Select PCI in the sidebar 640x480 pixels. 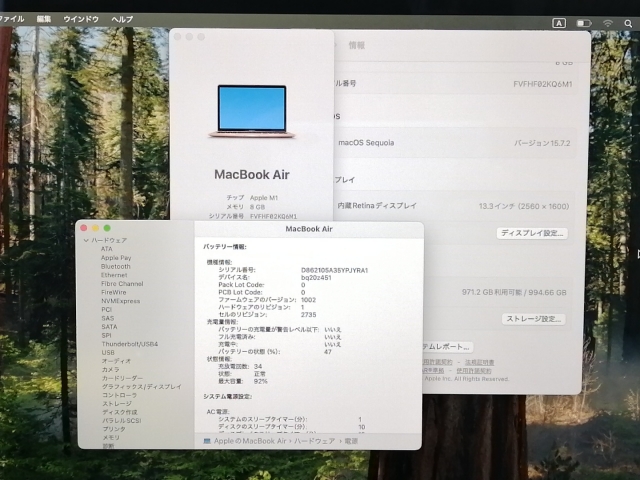click(x=107, y=309)
